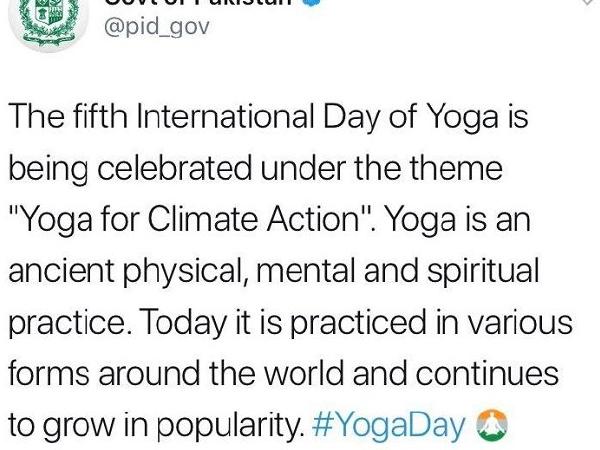Open the #YogaDay hashtag
The width and height of the screenshot is (600, 450).
pyautogui.click(x=389, y=426)
